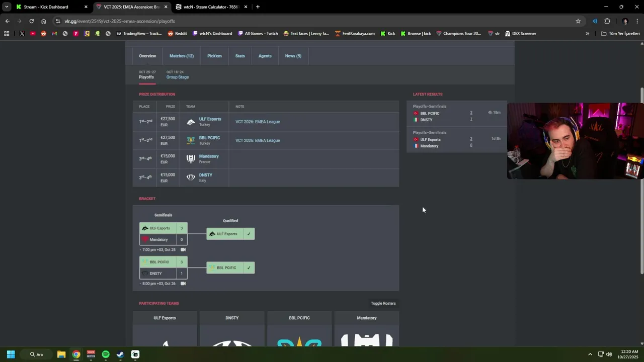Open BBL PCIFIC vs DNSTY latest result
Screen dimensions: 644x362
click(x=456, y=113)
